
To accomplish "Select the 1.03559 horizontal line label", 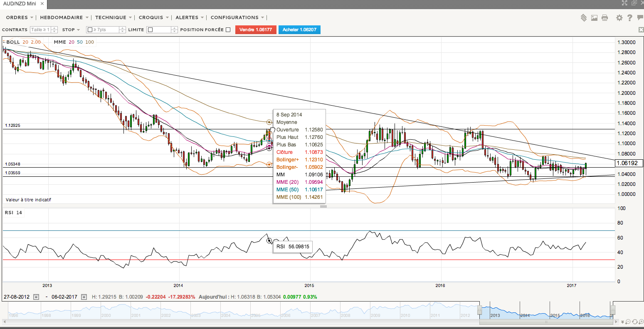I will tap(12, 173).
